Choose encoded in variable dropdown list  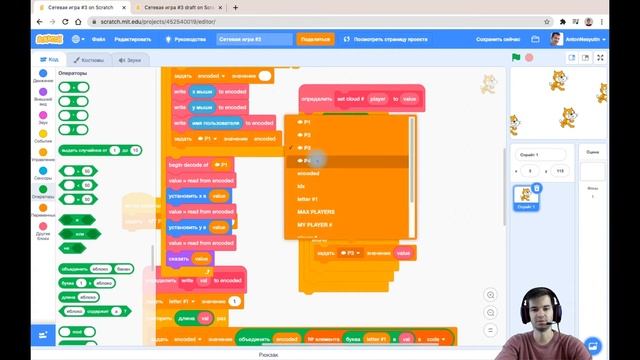click(x=347, y=173)
